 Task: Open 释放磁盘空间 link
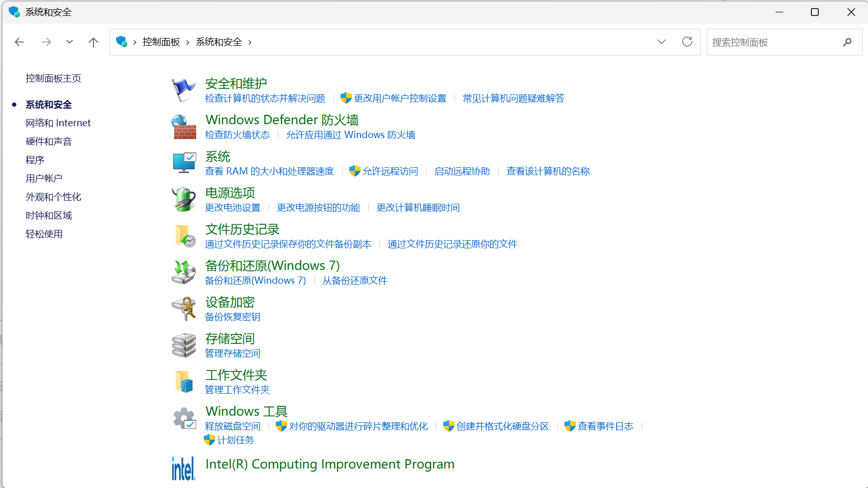click(233, 426)
